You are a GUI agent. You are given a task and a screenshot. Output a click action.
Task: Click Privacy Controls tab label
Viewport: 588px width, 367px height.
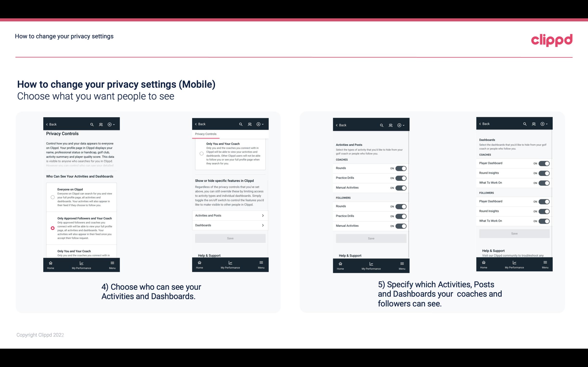pos(206,134)
